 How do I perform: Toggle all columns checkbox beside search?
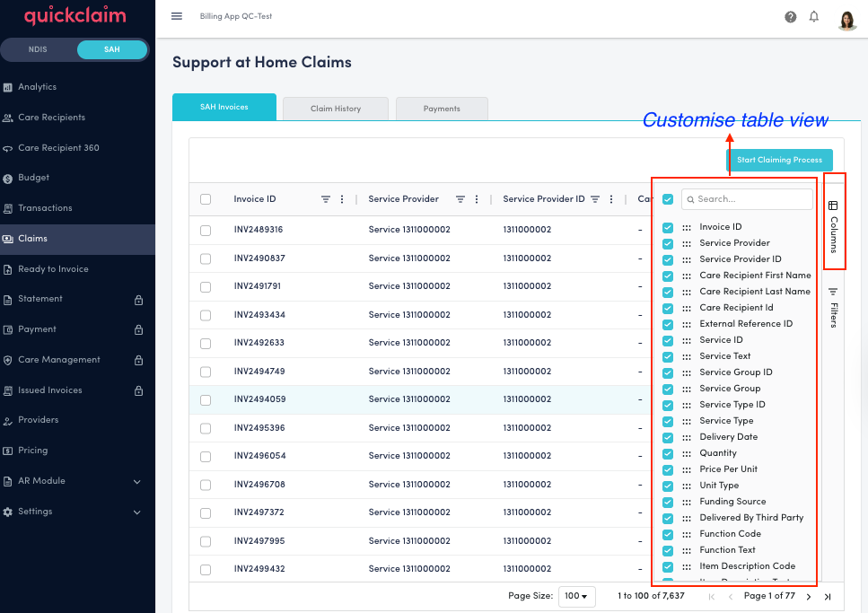668,199
